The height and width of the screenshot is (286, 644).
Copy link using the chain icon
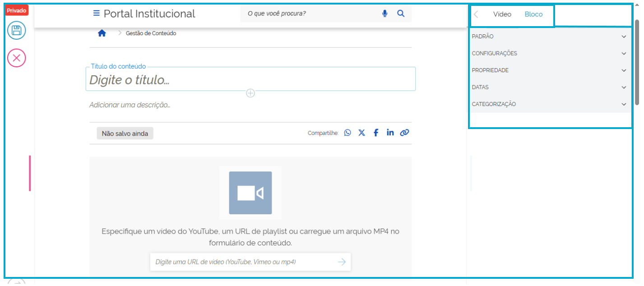click(404, 133)
